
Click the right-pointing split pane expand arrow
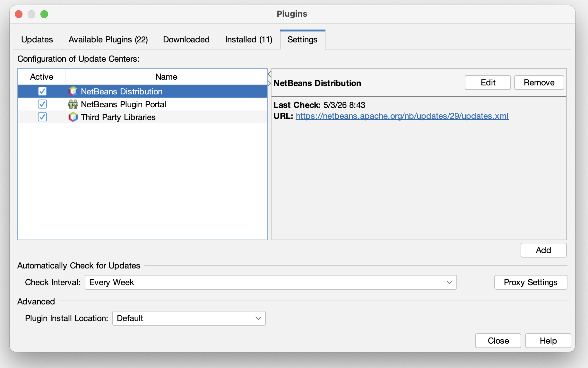coord(269,83)
